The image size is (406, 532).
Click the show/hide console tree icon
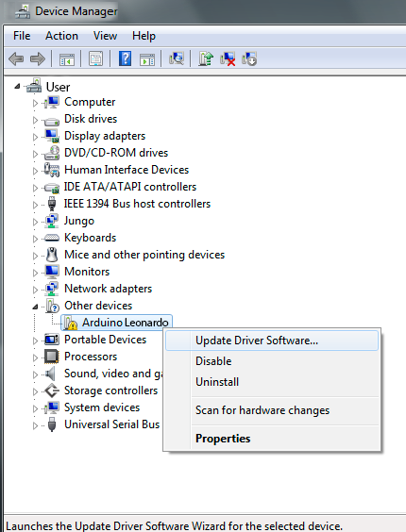tap(67, 59)
